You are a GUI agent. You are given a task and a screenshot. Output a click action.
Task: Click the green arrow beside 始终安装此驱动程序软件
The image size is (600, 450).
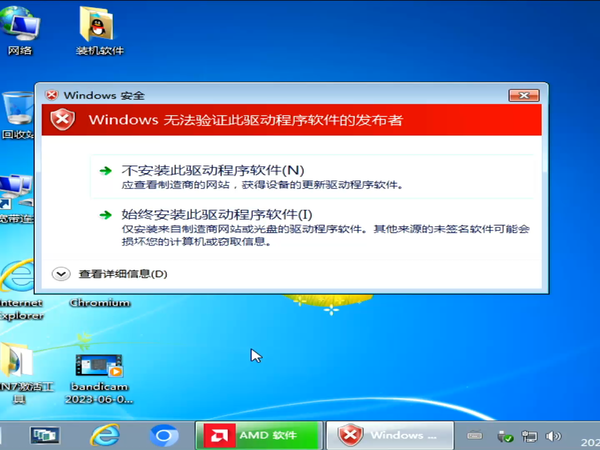pos(106,215)
